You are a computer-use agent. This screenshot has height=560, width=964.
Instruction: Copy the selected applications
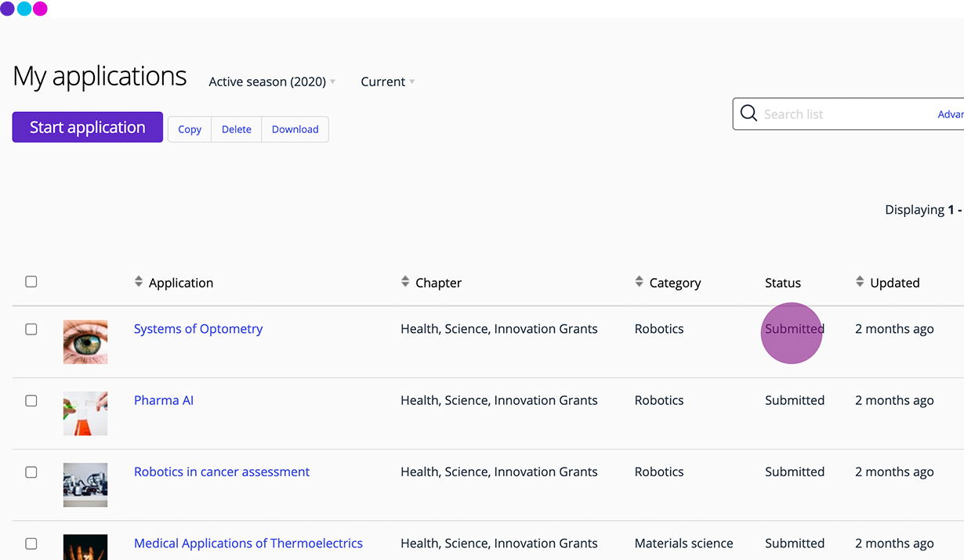tap(189, 128)
